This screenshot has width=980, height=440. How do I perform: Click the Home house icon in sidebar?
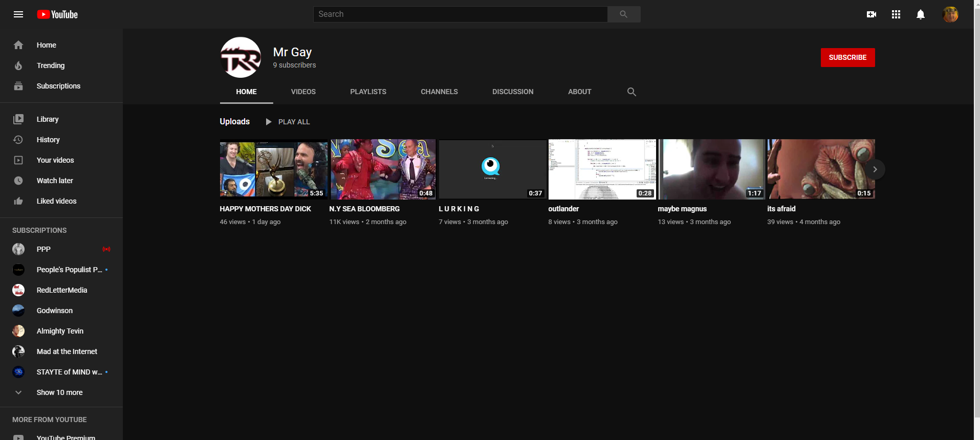pyautogui.click(x=18, y=45)
